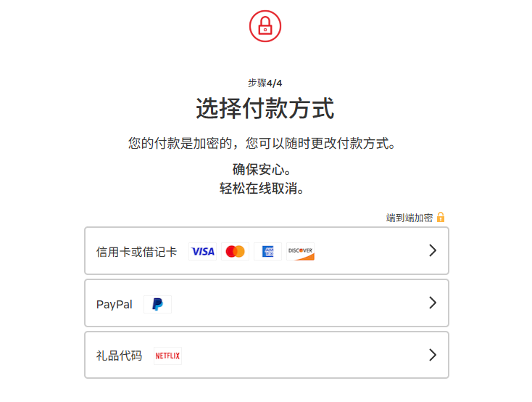Click the Visa card logo
The height and width of the screenshot is (402, 532).
click(202, 252)
